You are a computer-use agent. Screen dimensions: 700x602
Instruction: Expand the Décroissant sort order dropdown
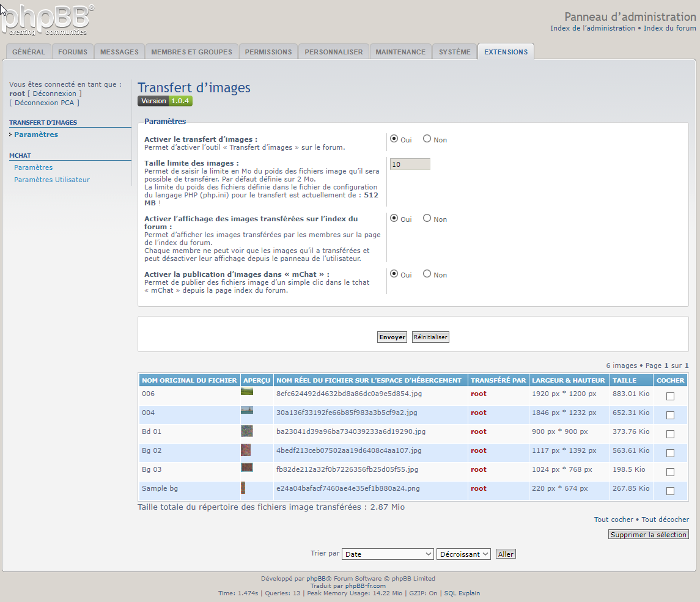pos(463,554)
